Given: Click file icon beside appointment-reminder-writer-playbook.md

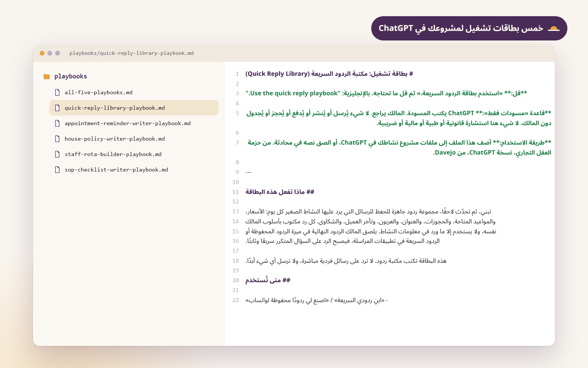Looking at the screenshot, I should pyautogui.click(x=57, y=123).
